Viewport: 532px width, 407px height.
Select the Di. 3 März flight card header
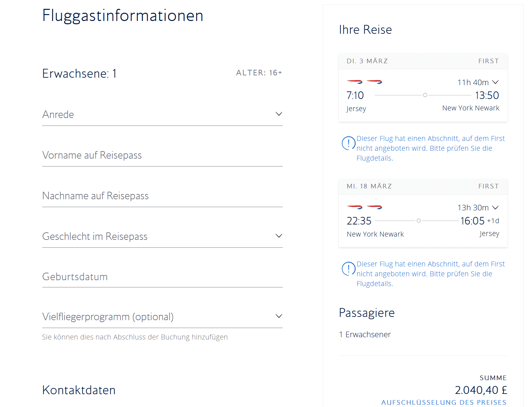[423, 61]
